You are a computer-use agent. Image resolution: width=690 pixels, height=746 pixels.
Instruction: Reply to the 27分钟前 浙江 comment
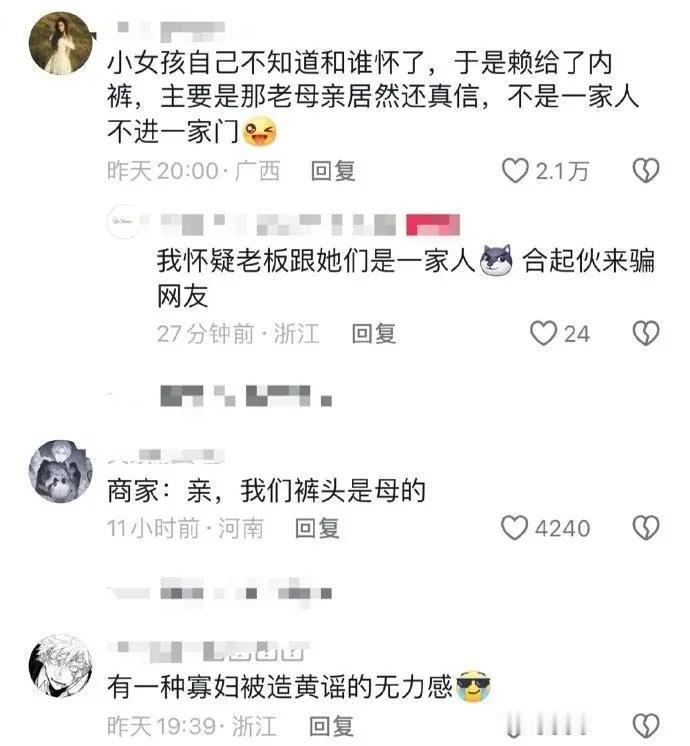pyautogui.click(x=374, y=334)
